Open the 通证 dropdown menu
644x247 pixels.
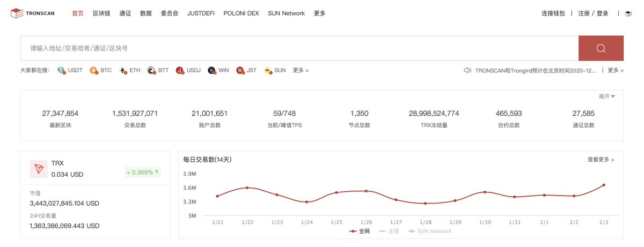pos(125,13)
